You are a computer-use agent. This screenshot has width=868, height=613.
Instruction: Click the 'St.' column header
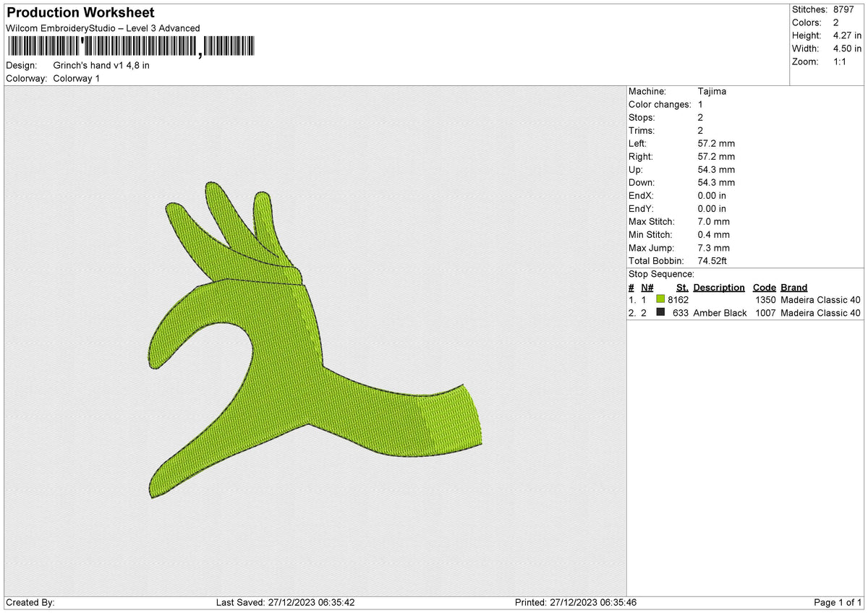(x=682, y=287)
